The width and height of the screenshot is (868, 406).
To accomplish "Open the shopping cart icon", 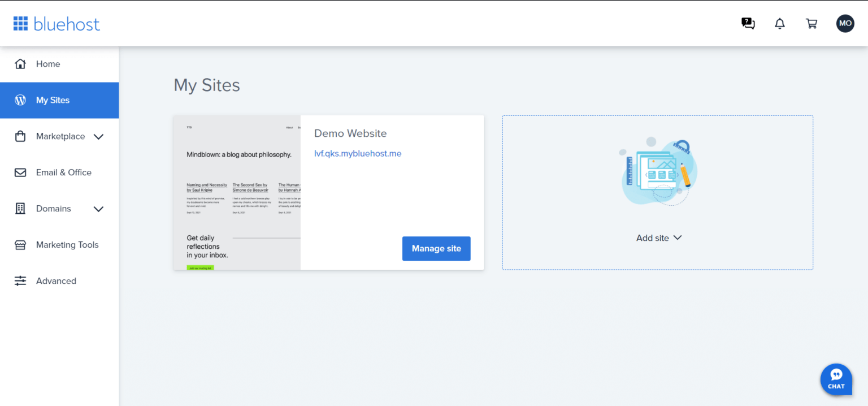I will 811,24.
